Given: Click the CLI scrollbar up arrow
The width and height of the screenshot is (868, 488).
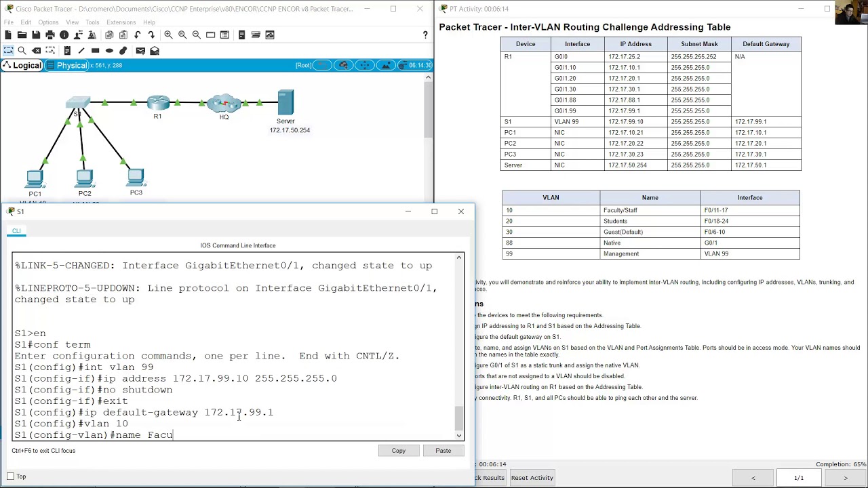Looking at the screenshot, I should [x=459, y=258].
